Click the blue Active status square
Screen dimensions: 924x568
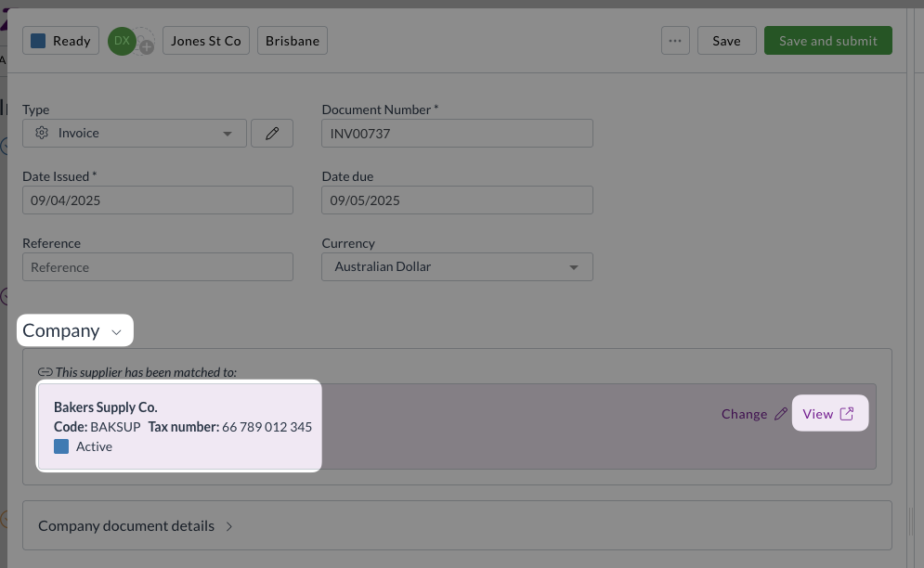[61, 446]
